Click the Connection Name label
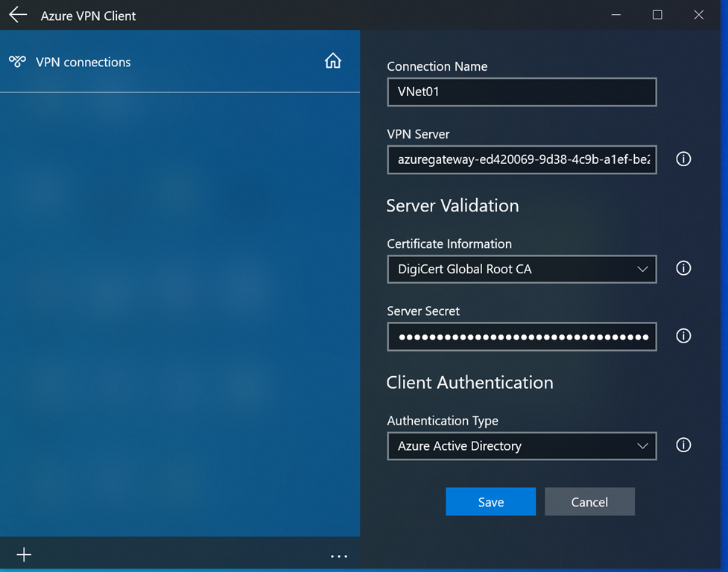The height and width of the screenshot is (572, 728). pyautogui.click(x=437, y=66)
